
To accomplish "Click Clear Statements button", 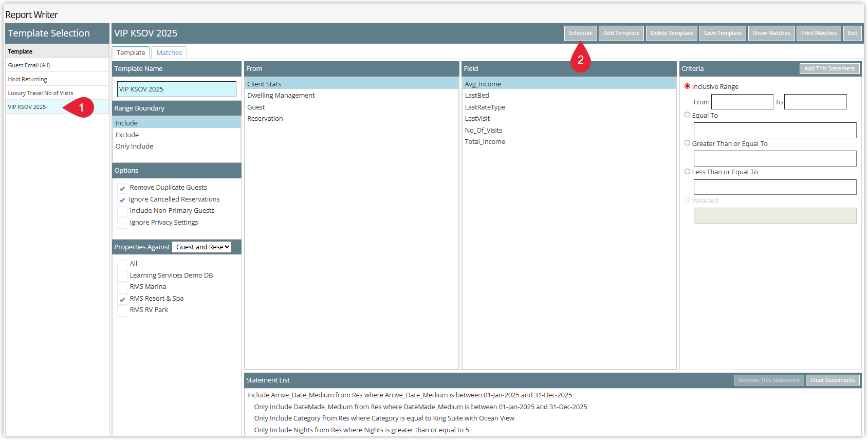I will pos(832,380).
